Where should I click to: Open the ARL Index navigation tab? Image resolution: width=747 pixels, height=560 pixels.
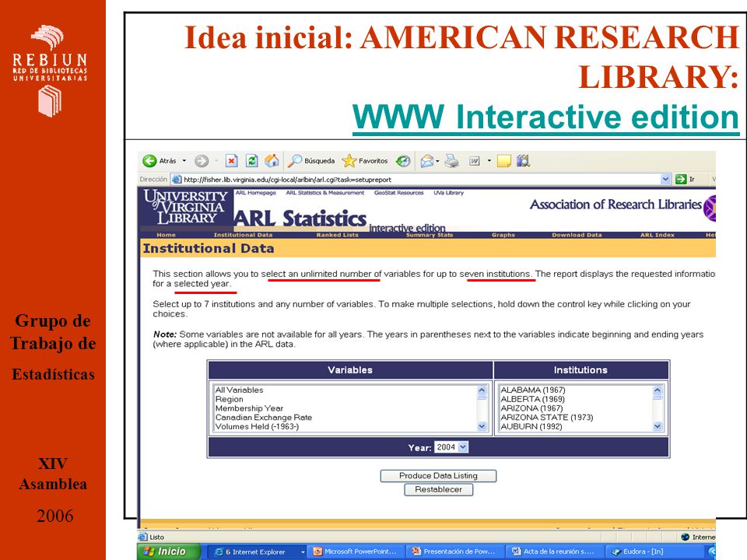click(657, 235)
